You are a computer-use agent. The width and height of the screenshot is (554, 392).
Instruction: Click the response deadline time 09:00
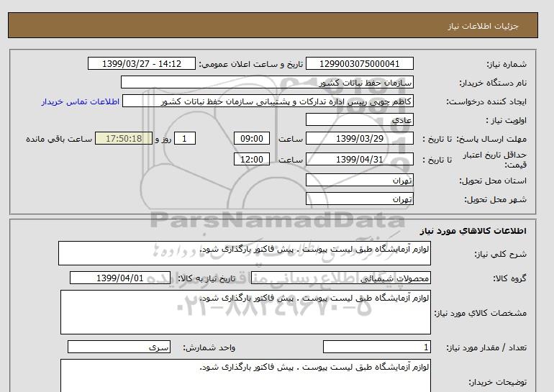coord(252,139)
